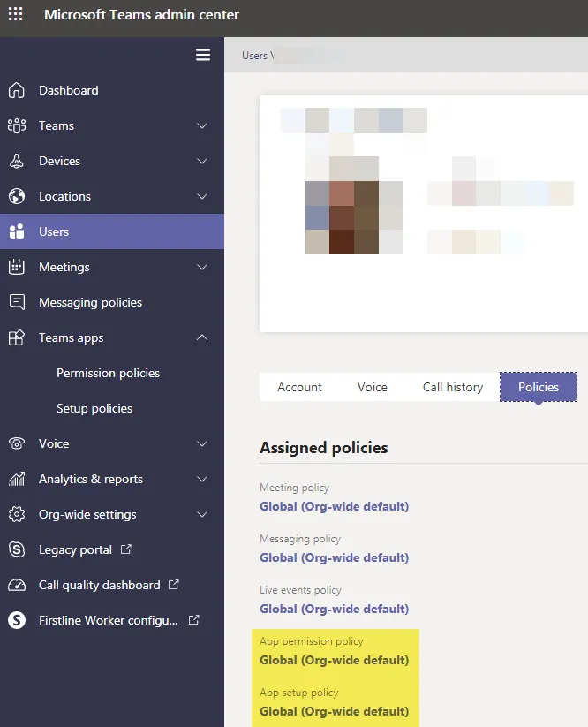Click the Org-wide settings gear icon

click(x=17, y=514)
